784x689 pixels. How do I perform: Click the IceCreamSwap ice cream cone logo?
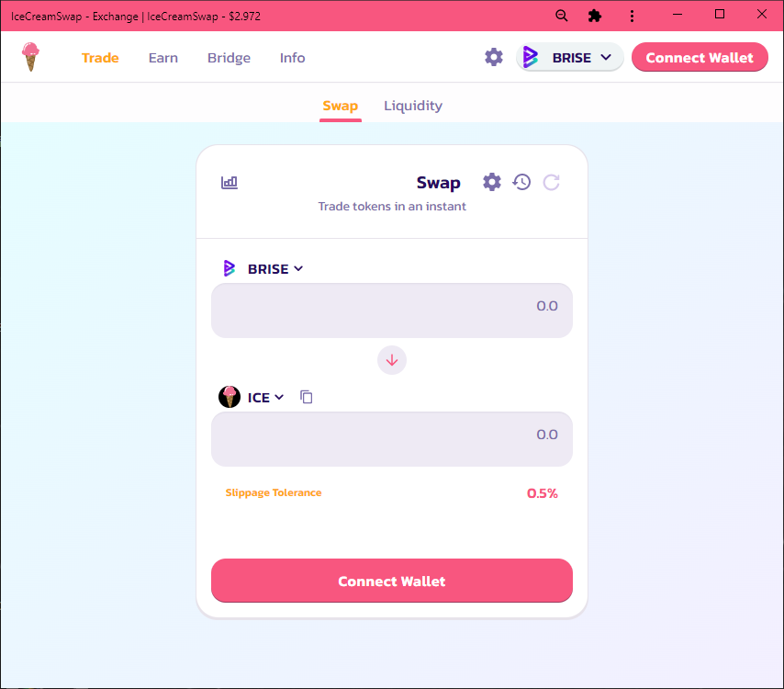(30, 57)
